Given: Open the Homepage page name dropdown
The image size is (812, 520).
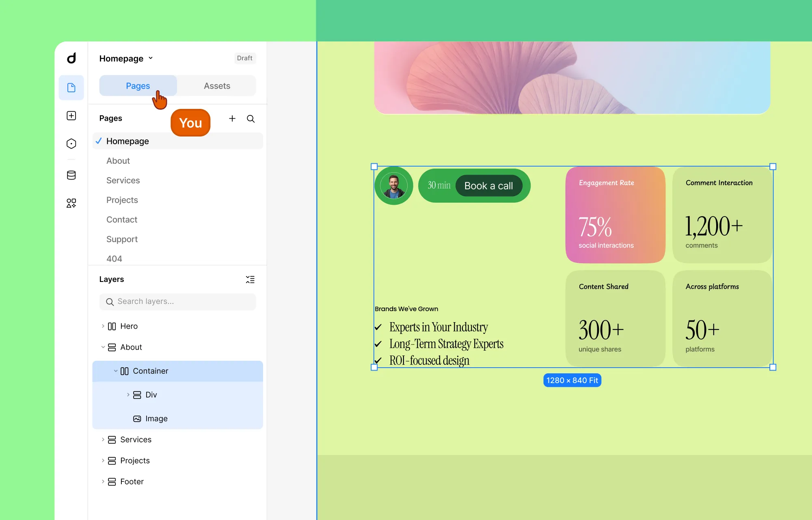Looking at the screenshot, I should pyautogui.click(x=150, y=58).
